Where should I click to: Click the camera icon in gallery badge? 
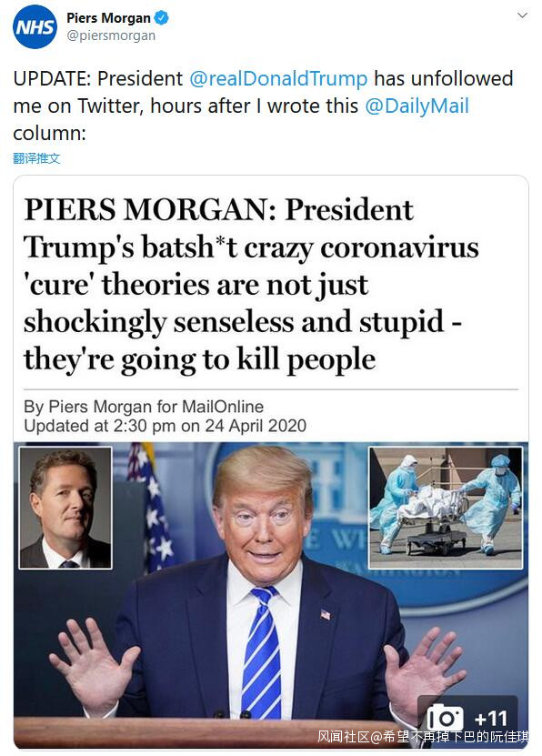(446, 719)
